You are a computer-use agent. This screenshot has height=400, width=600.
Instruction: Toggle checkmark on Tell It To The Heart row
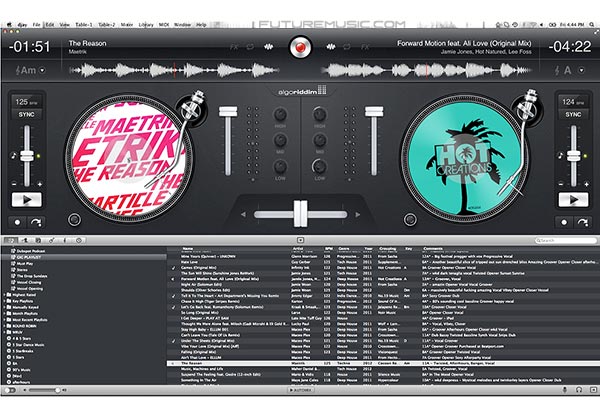pyautogui.click(x=174, y=296)
